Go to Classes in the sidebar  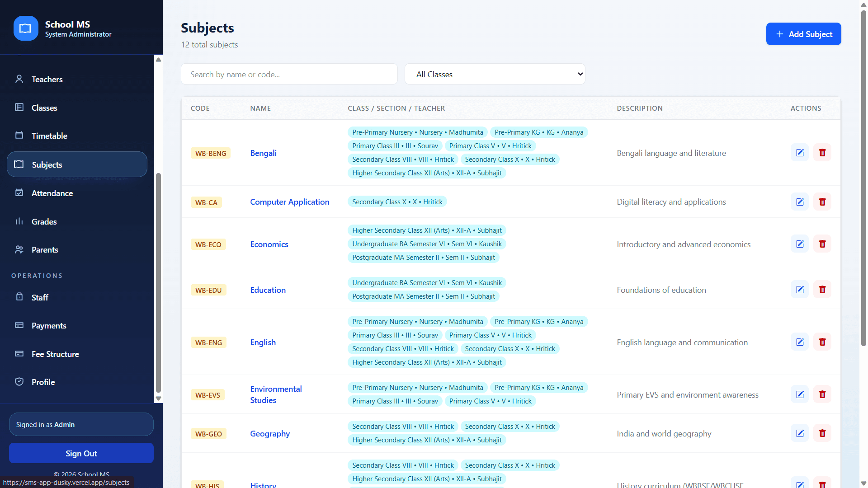pos(77,108)
